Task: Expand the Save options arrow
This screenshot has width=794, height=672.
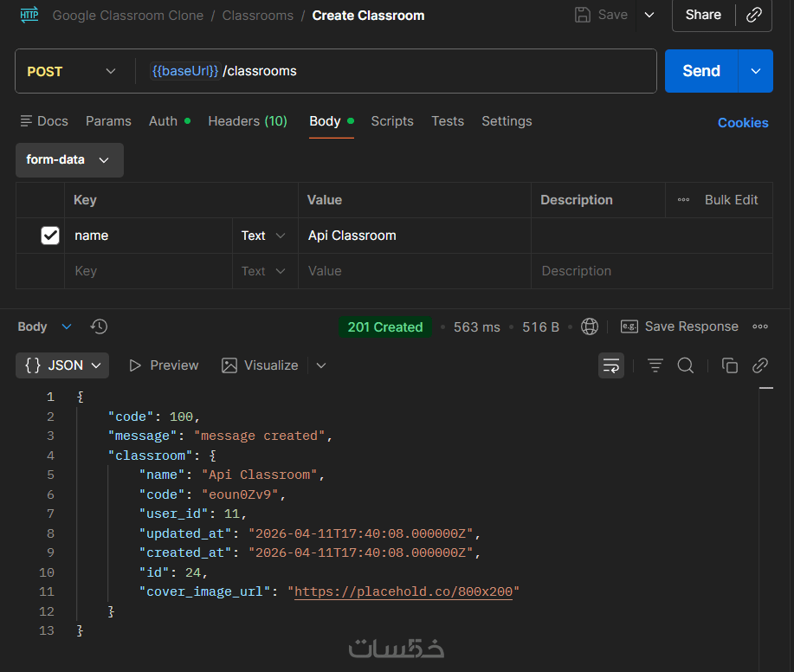Action: [649, 16]
